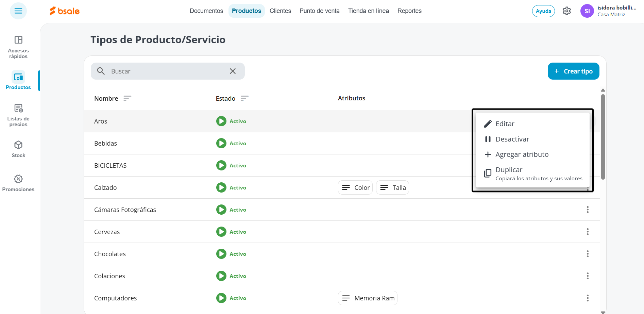Viewport: 644px width, 314px height.
Task: Focus the Buscar search field
Action: click(x=168, y=71)
